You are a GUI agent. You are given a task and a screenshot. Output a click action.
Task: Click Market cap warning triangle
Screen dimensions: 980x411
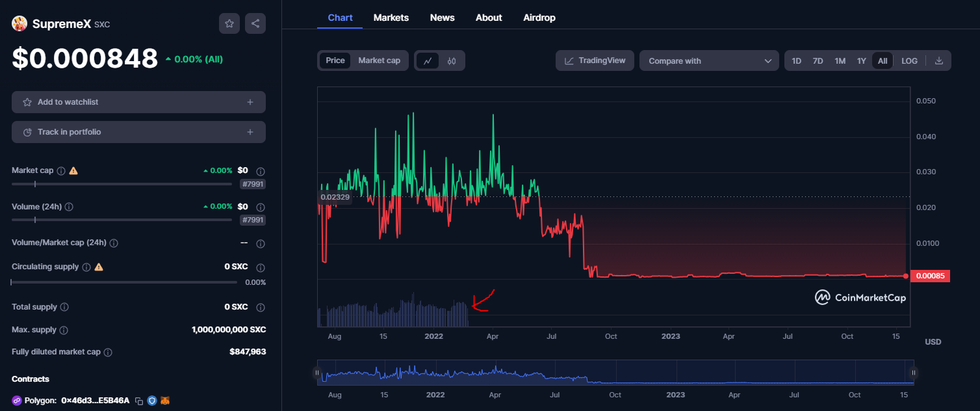(73, 170)
